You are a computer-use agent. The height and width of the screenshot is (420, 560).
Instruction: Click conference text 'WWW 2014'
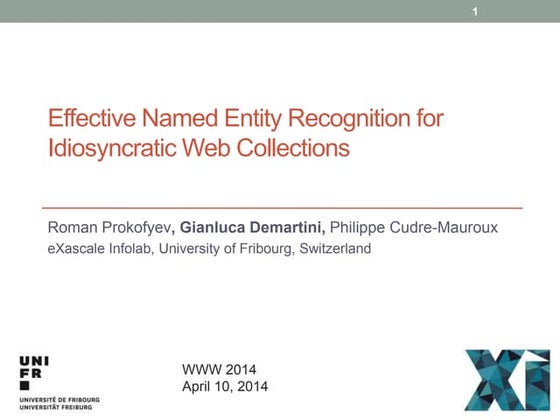[219, 369]
